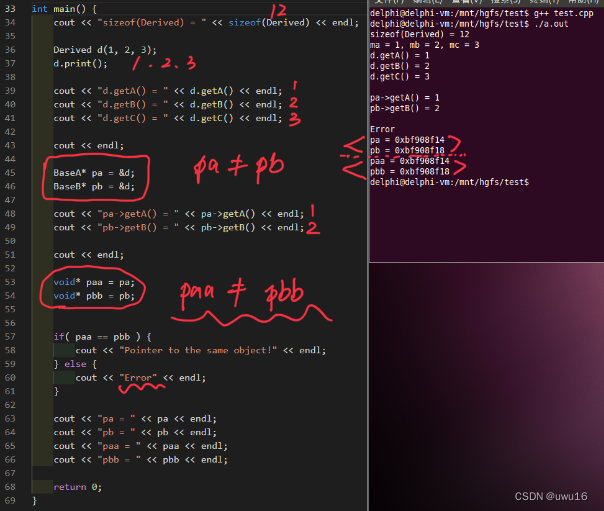Click the 'd.print();' statement
The width and height of the screenshot is (604, 511).
coord(80,63)
